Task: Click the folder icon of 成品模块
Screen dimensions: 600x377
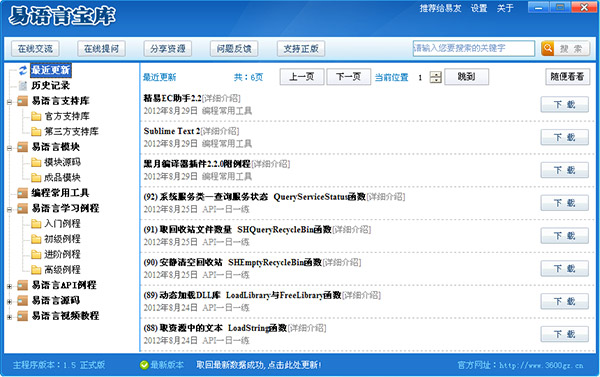Action: click(x=36, y=178)
